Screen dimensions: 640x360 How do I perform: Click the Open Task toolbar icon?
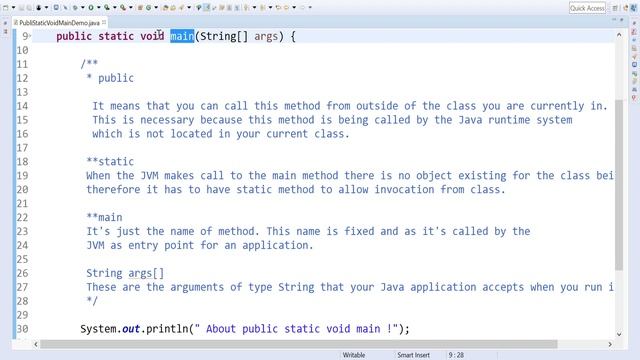point(173,8)
